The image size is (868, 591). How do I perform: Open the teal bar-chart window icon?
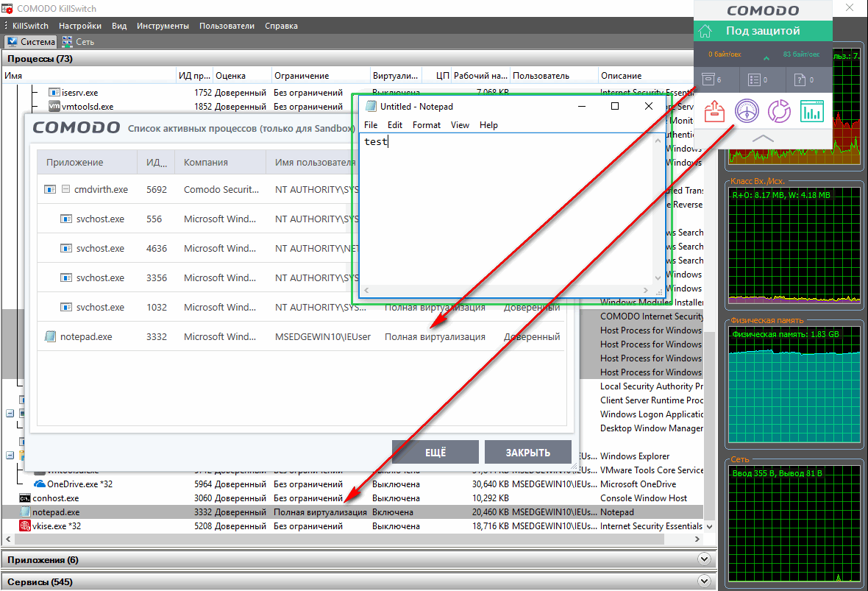click(811, 111)
